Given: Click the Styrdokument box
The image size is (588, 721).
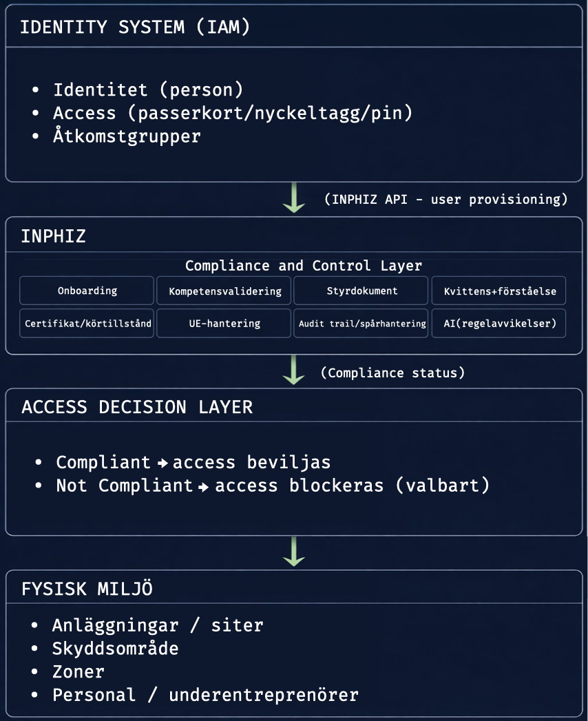Looking at the screenshot, I should pos(361,291).
